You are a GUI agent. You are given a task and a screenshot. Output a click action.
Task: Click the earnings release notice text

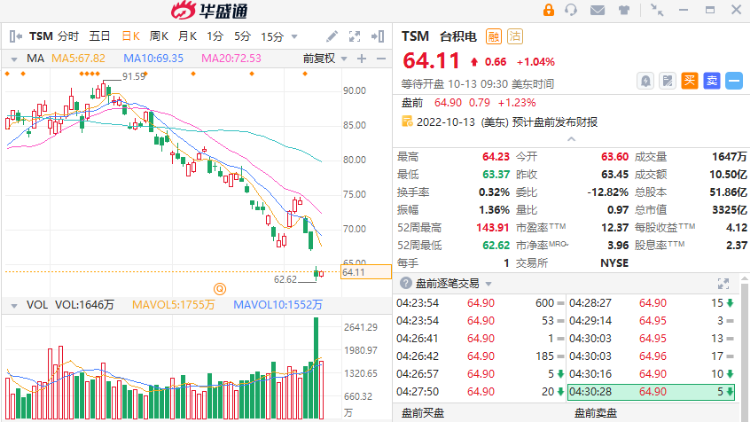[507, 122]
